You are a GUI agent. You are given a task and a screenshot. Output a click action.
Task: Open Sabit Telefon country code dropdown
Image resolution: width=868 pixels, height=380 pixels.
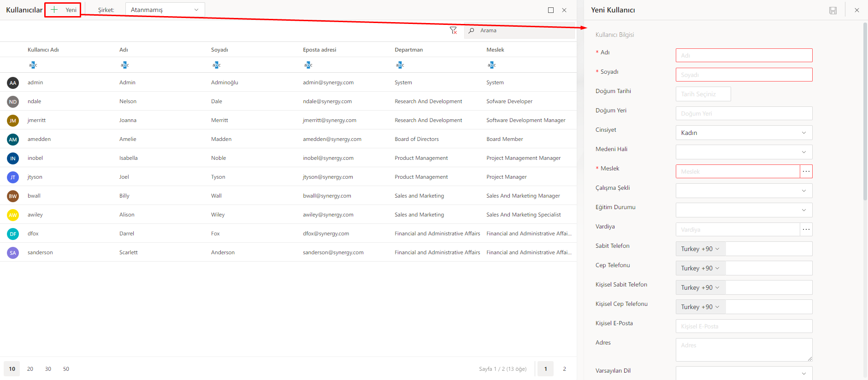pos(701,249)
